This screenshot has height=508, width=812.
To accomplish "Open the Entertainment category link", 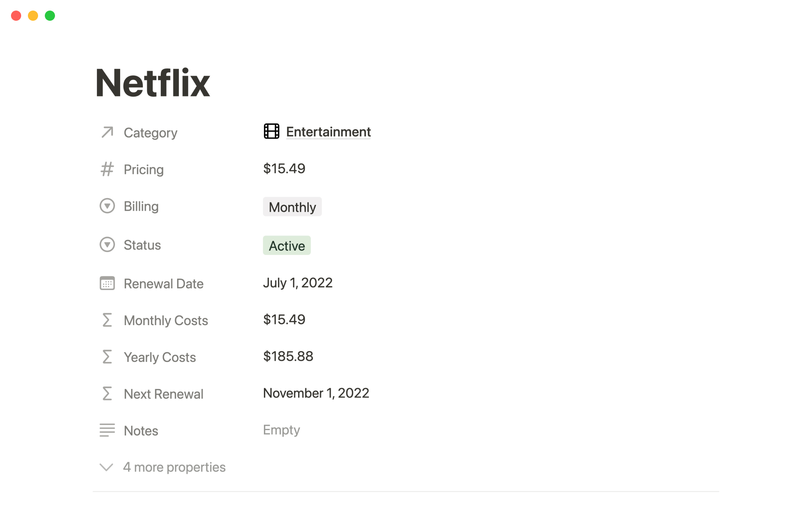I will click(x=328, y=132).
